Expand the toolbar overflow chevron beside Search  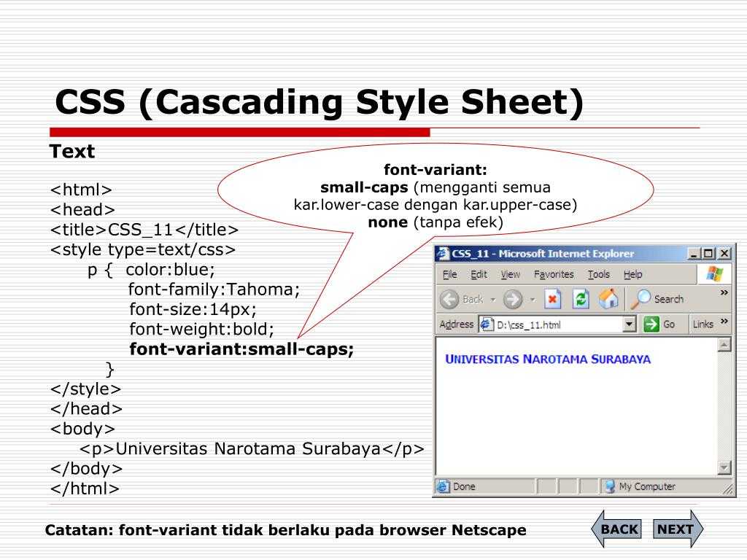point(724,292)
